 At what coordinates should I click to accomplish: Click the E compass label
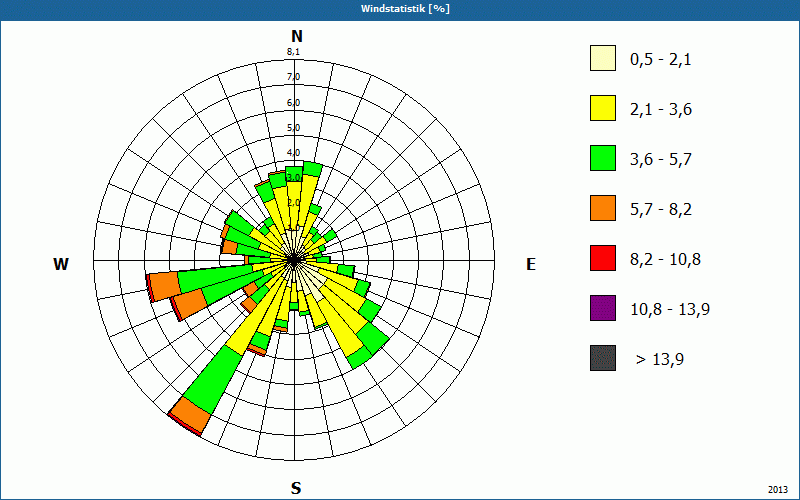point(531,264)
